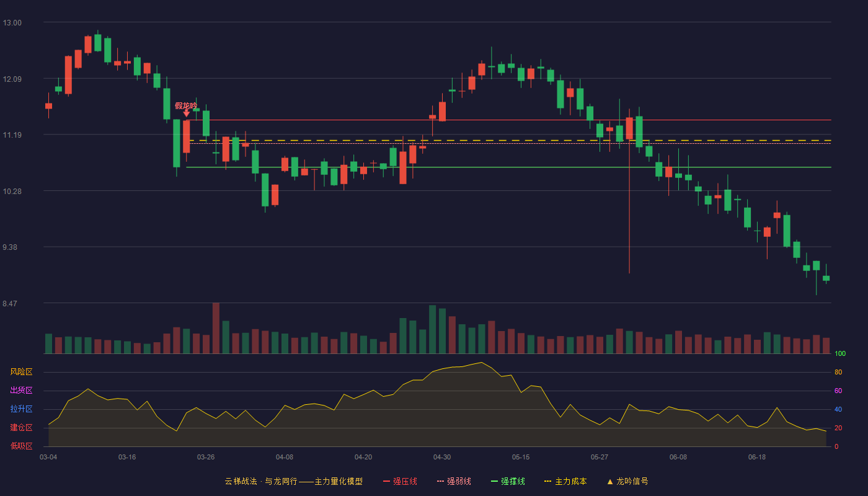Image resolution: width=868 pixels, height=496 pixels.
Task: Click the 04-30 date label
Action: pos(442,457)
